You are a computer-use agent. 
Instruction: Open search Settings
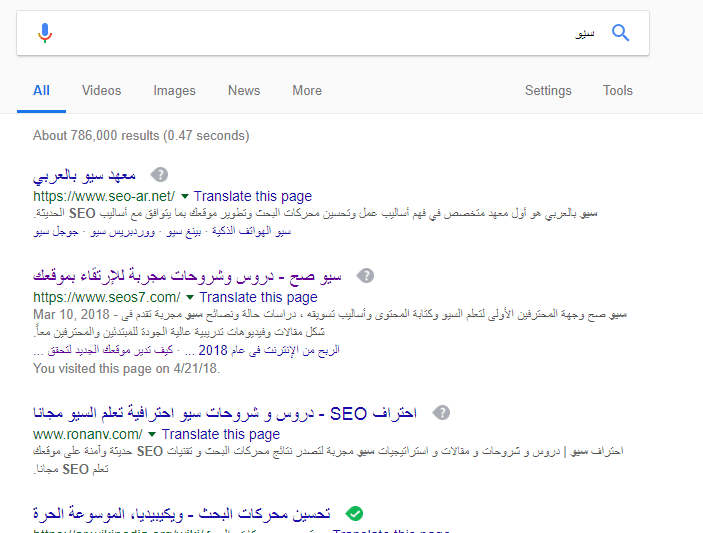coord(548,91)
